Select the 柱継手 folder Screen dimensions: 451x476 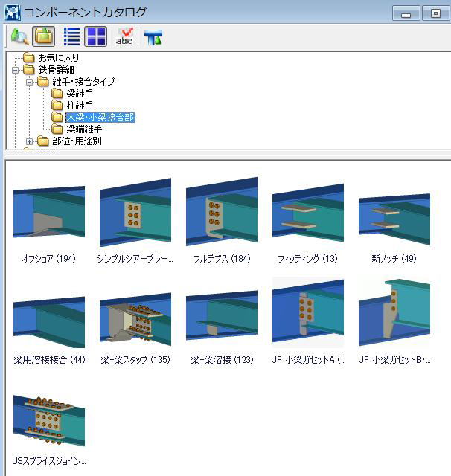point(79,106)
